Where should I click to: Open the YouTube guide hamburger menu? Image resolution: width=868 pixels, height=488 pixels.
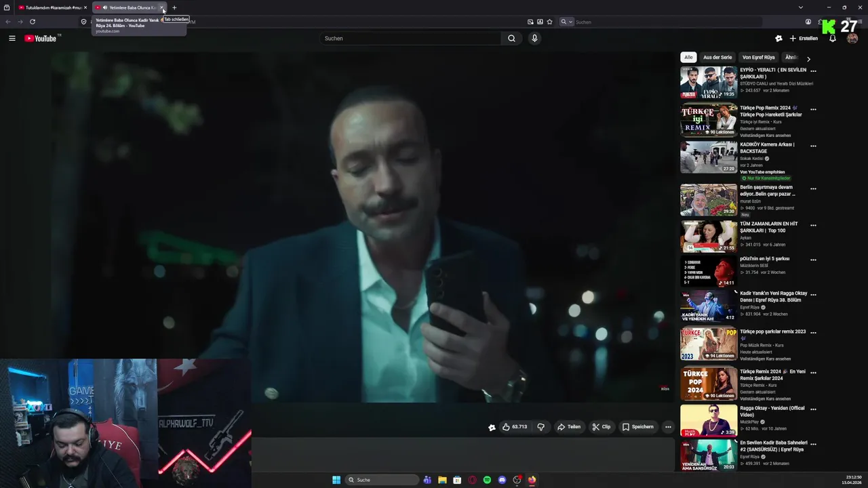[12, 39]
